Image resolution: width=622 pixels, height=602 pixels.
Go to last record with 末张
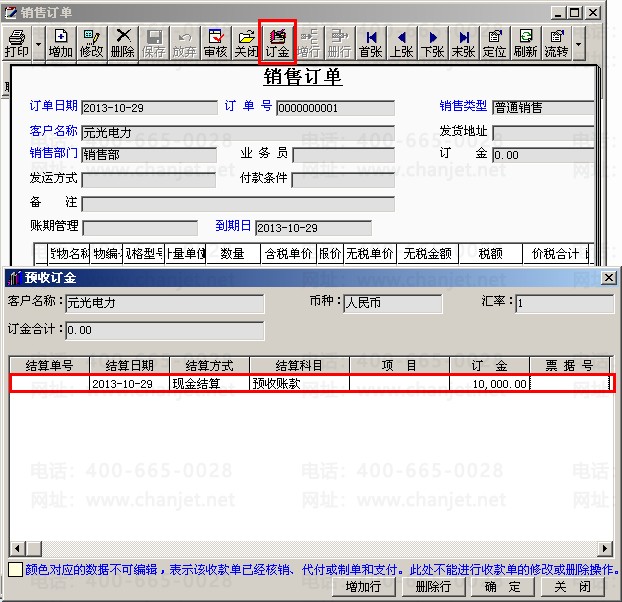click(463, 43)
